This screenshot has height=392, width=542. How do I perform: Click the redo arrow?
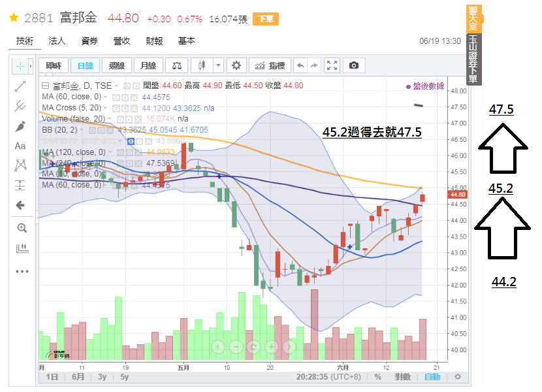(314, 65)
